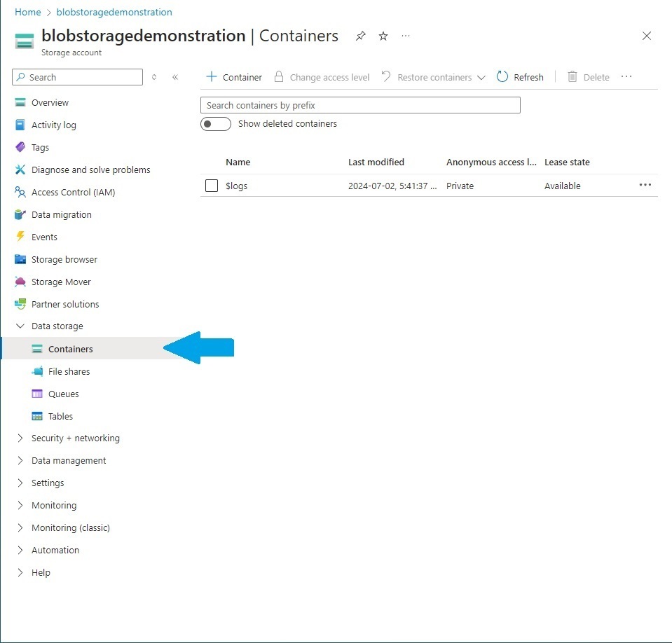Click the Delete trash can icon
Viewport: 672px width, 643px height.
[572, 76]
